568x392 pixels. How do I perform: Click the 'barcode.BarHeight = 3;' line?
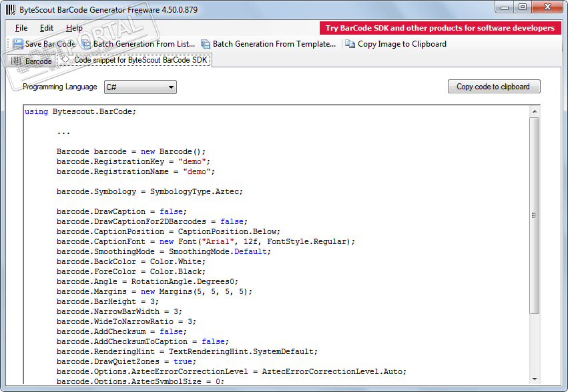[x=107, y=301]
